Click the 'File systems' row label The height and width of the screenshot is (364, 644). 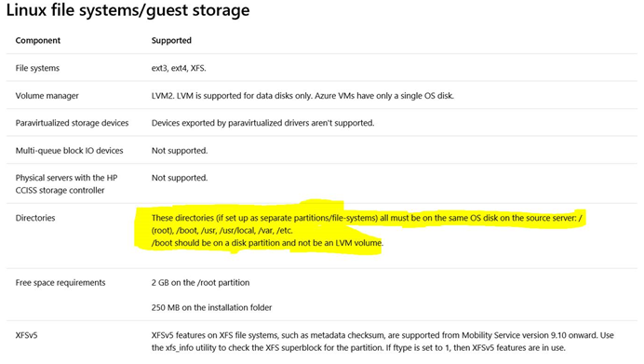(x=37, y=68)
